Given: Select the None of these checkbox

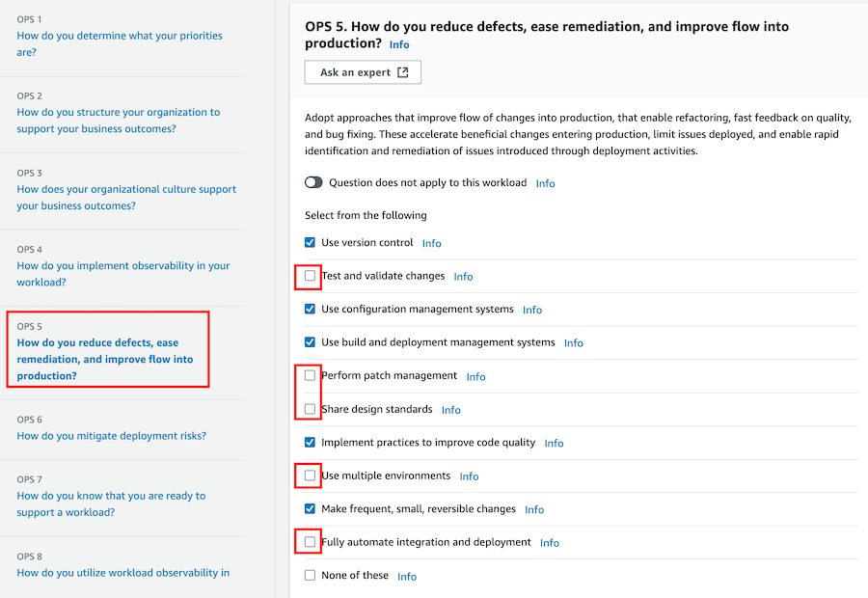Looking at the screenshot, I should [310, 575].
